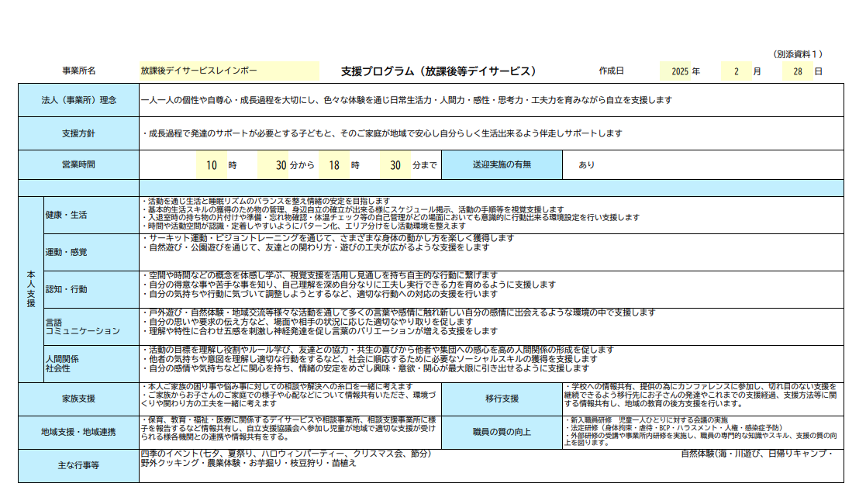Click the line 他者の気持ちや意図を理解し
Screen dimensions: 866x504
coord(369,359)
